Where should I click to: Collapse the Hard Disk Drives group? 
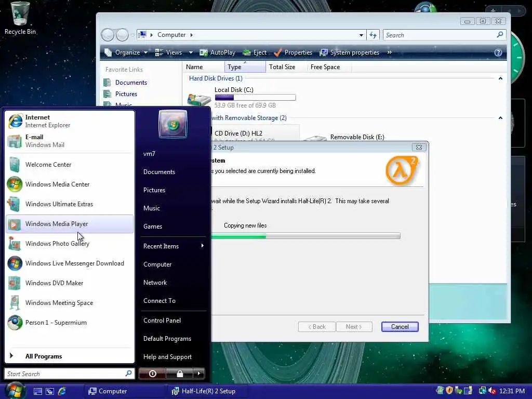(x=500, y=78)
